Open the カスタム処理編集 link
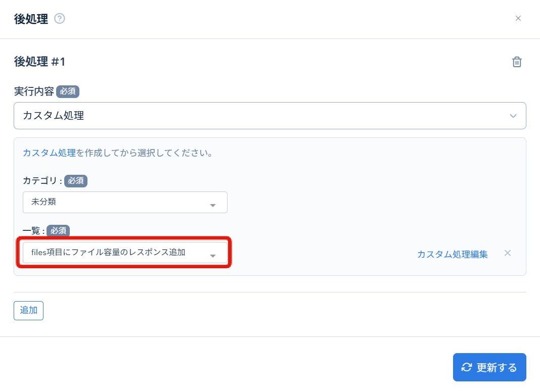540x392 pixels. coord(452,255)
